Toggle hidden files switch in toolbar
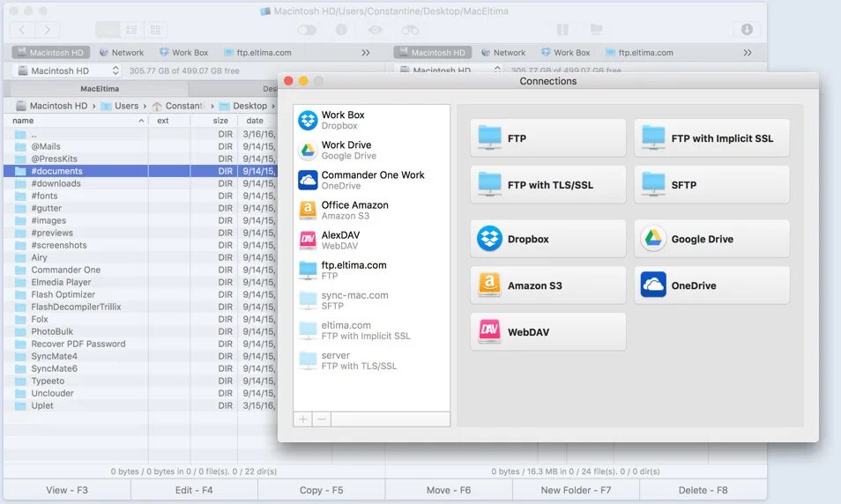This screenshot has height=504, width=841. (x=307, y=30)
